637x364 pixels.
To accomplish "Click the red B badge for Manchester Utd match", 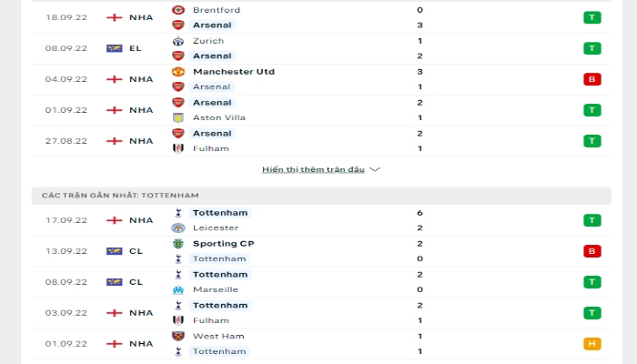I will coord(591,79).
